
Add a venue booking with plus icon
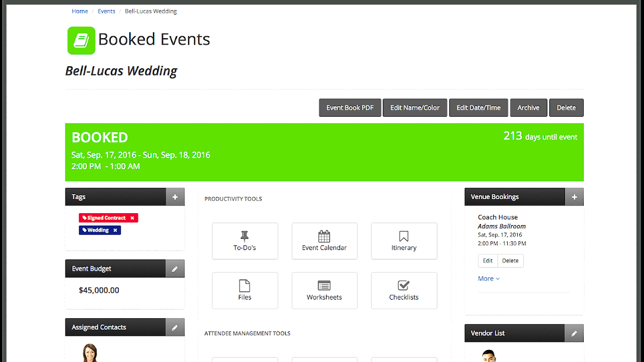pos(574,197)
